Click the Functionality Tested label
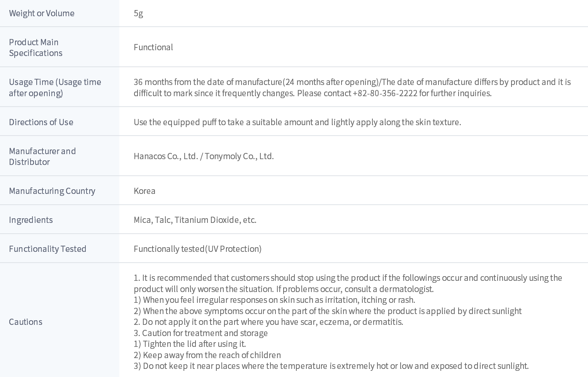Screen dimensions: 588x377 click(x=48, y=249)
